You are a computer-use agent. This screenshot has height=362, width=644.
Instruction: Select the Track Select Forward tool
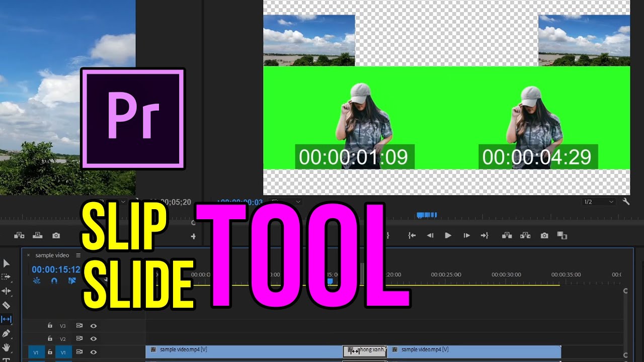(x=6, y=277)
